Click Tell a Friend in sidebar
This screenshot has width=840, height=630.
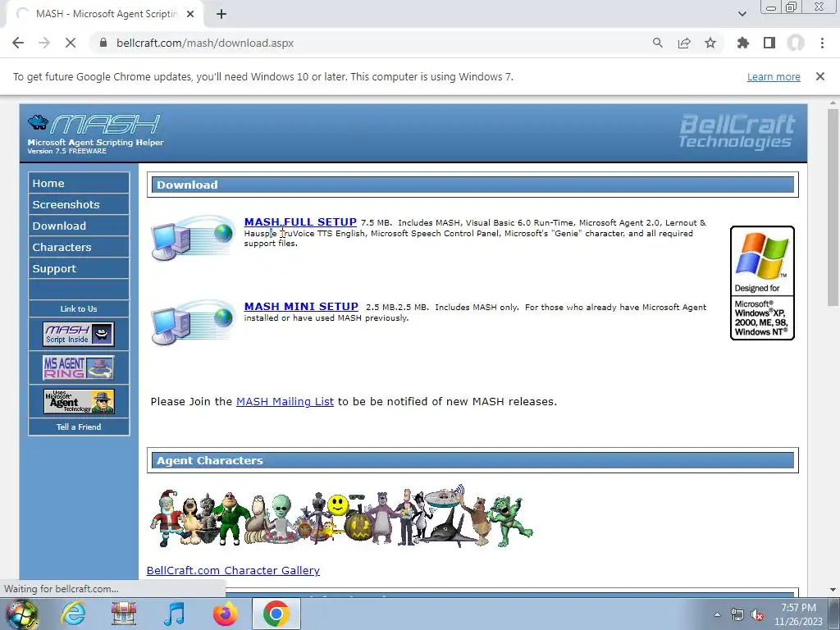tap(79, 427)
